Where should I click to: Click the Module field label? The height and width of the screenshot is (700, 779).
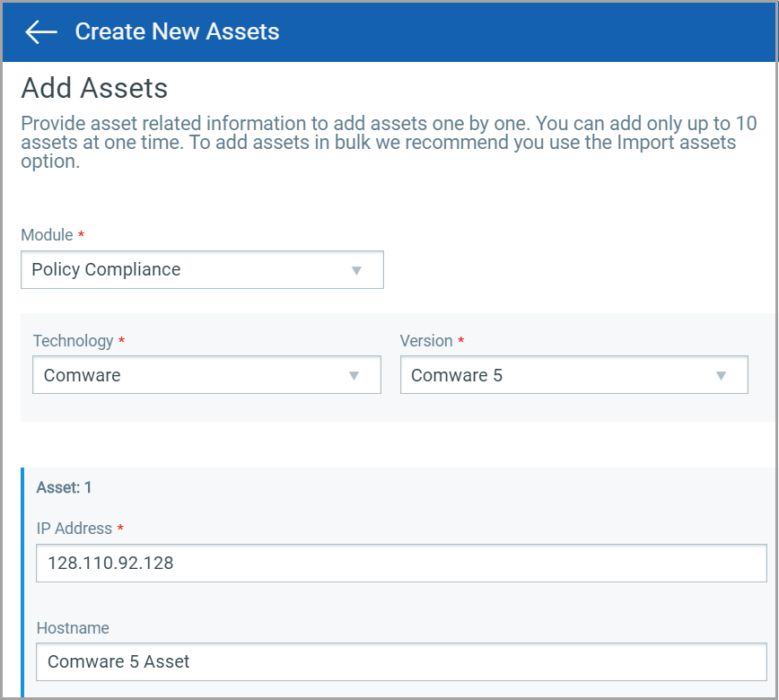coord(48,234)
